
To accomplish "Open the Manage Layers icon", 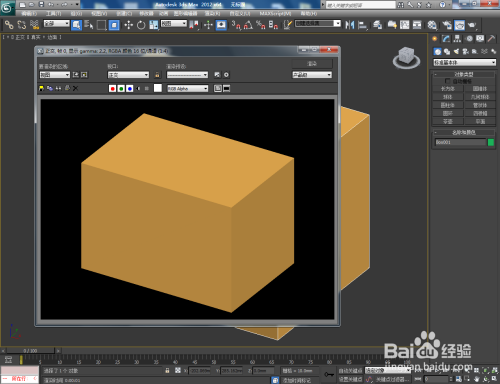I will tap(377, 25).
